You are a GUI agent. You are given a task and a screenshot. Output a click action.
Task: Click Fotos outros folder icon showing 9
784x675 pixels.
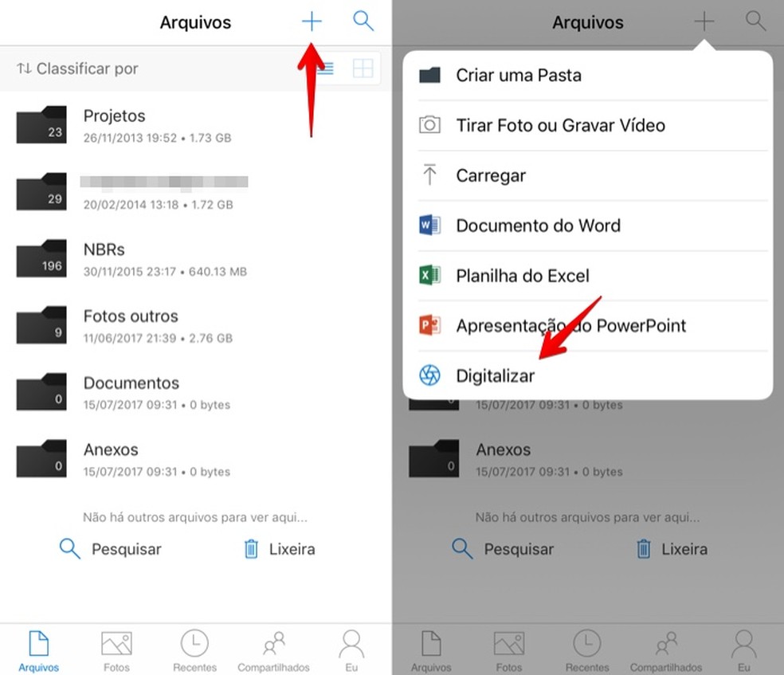pyautogui.click(x=41, y=325)
